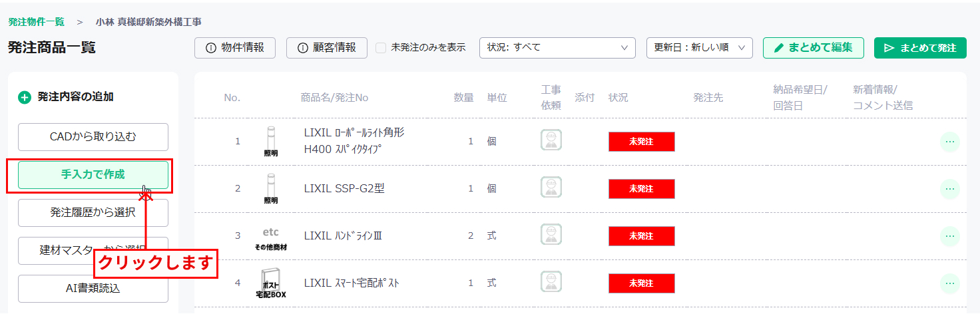Go to 発注物件一覧 breadcrumb link

(x=37, y=21)
